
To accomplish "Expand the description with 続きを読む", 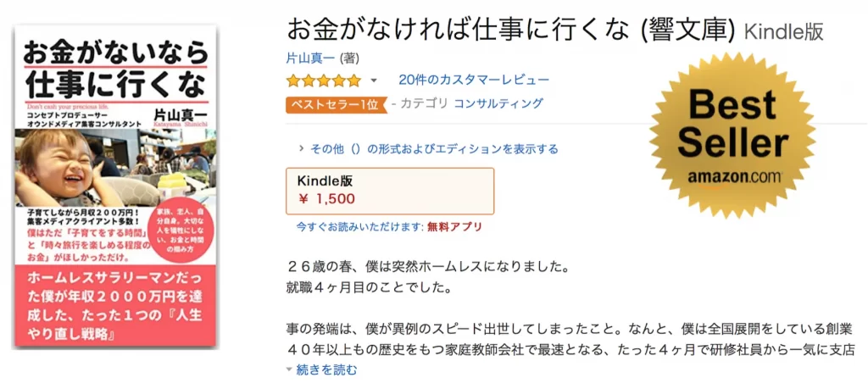I will click(x=326, y=370).
